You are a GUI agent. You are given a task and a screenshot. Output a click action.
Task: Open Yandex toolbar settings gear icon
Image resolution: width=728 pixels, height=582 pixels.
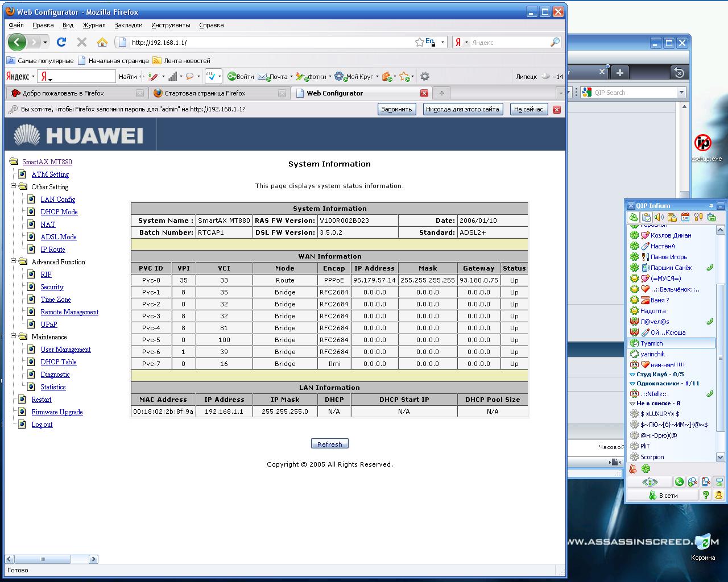pyautogui.click(x=424, y=77)
